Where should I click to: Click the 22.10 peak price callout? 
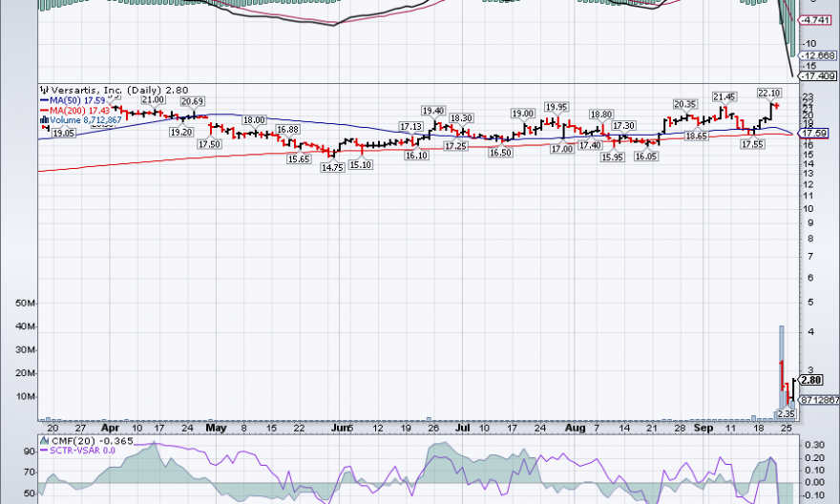[x=769, y=93]
